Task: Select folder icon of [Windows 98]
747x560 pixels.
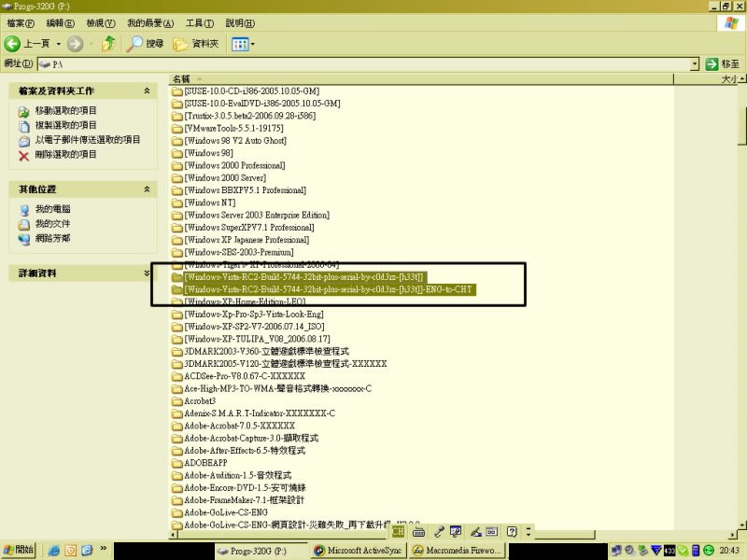Action: (x=177, y=153)
